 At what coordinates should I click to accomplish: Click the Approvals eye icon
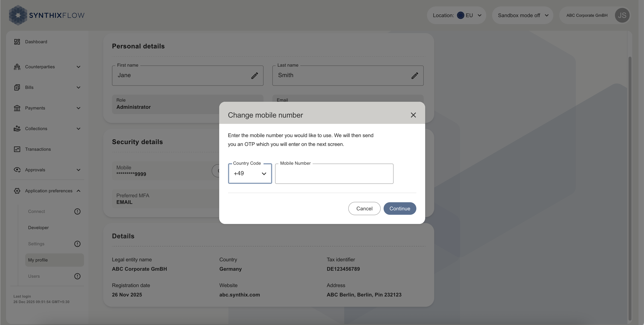click(17, 170)
